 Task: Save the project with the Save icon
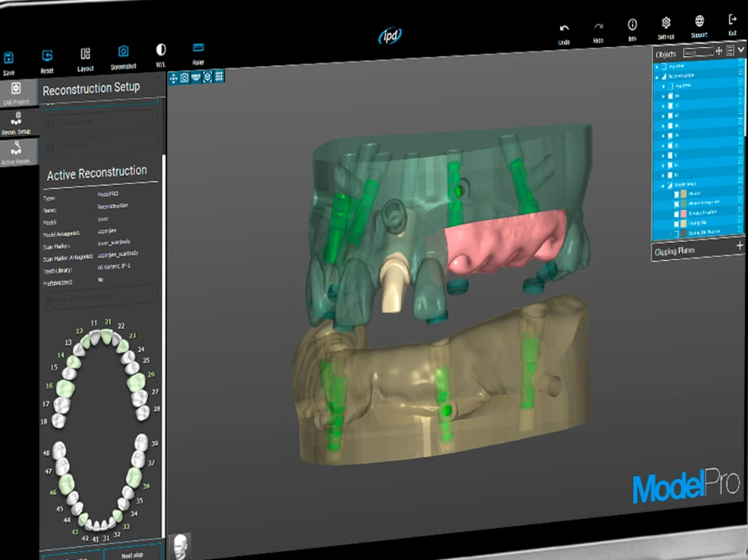[9, 58]
